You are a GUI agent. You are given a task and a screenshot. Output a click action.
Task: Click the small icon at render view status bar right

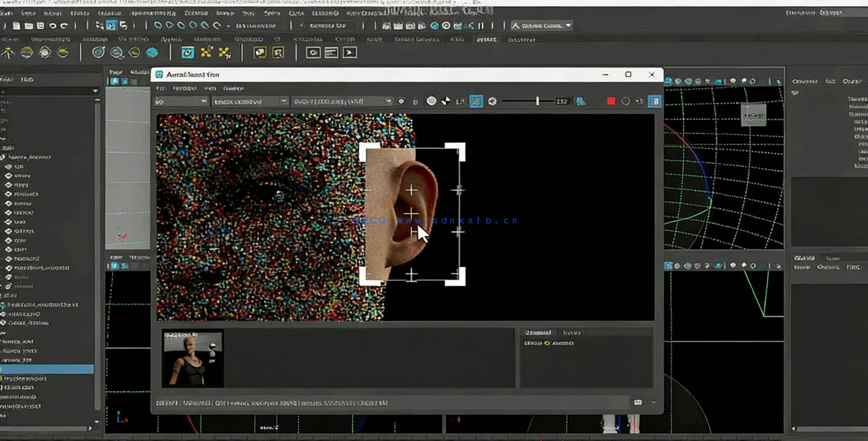[638, 403]
